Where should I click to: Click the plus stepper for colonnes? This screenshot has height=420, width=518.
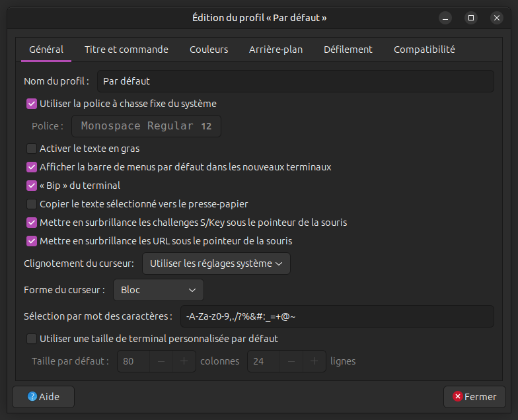tap(184, 361)
